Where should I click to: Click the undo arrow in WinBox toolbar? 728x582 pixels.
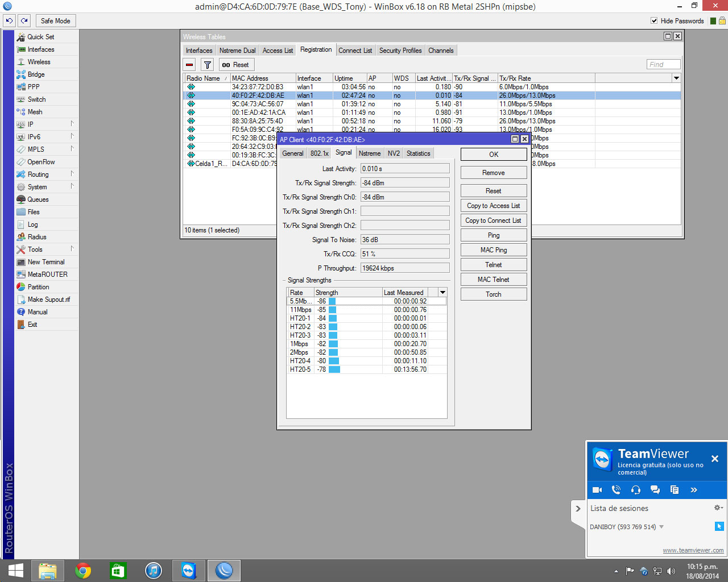[10, 21]
